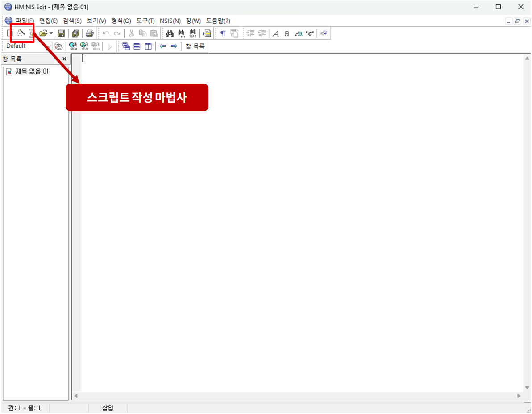
Task: Undo the last edit
Action: (106, 33)
